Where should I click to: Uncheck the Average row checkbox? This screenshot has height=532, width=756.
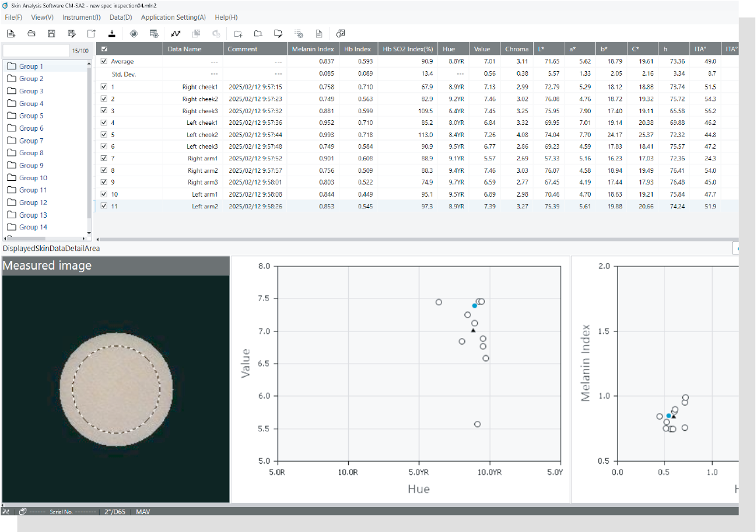[104, 61]
